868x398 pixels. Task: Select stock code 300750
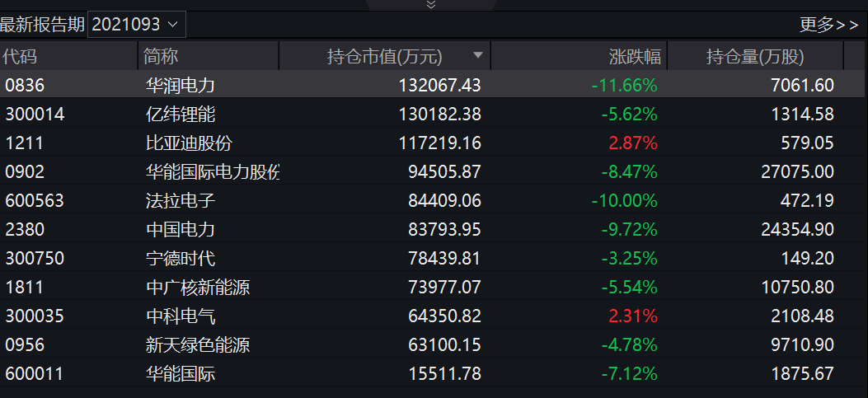[x=35, y=258]
